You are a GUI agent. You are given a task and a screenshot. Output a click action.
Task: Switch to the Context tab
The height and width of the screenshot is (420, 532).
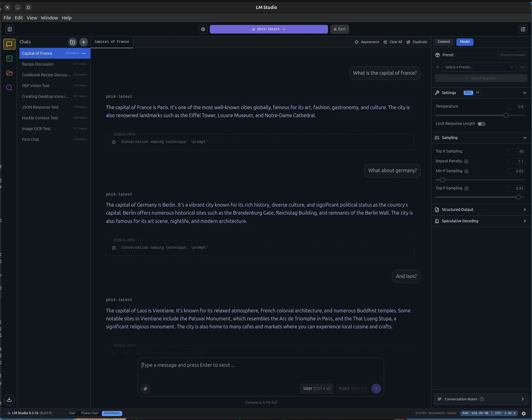(x=444, y=42)
